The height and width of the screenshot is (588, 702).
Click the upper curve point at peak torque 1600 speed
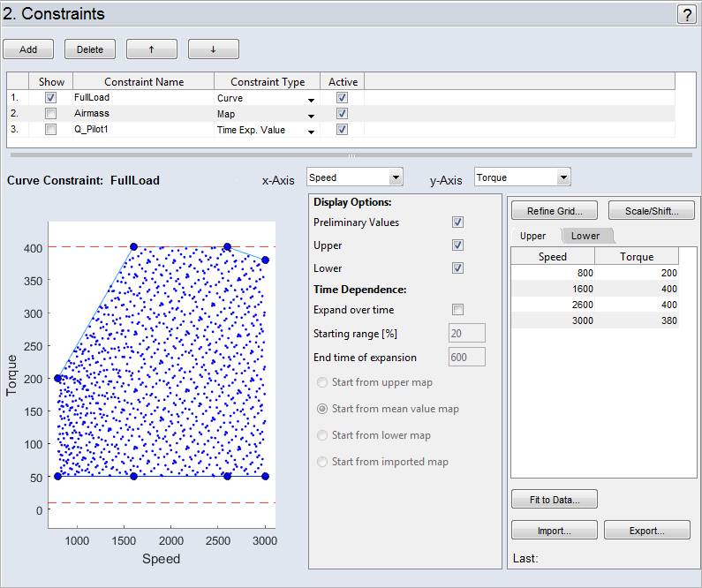(x=133, y=247)
